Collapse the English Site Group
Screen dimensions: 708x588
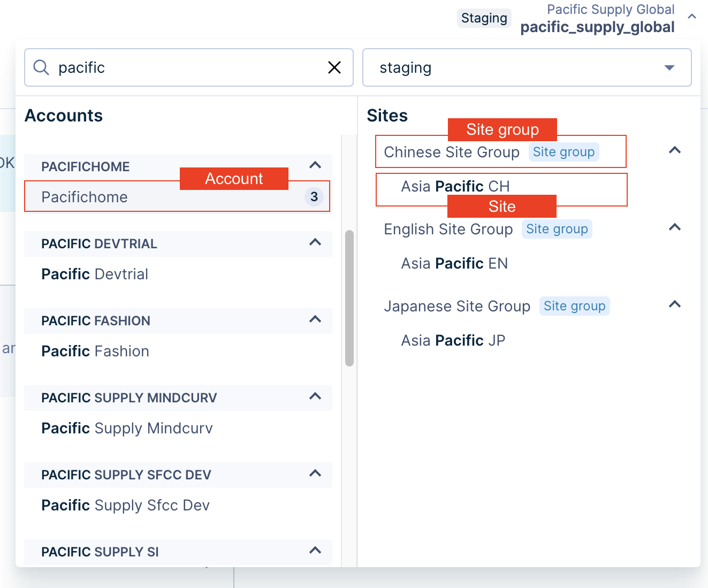[675, 227]
